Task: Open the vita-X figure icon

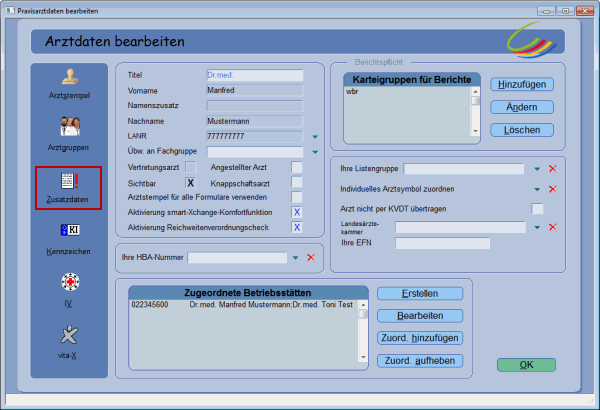Action: pyautogui.click(x=69, y=335)
